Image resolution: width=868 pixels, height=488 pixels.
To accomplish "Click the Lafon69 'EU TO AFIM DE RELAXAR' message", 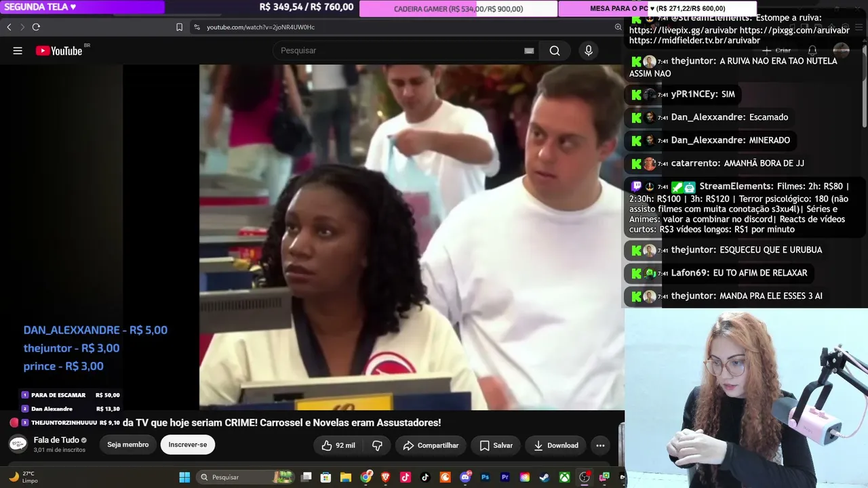I will tap(717, 273).
